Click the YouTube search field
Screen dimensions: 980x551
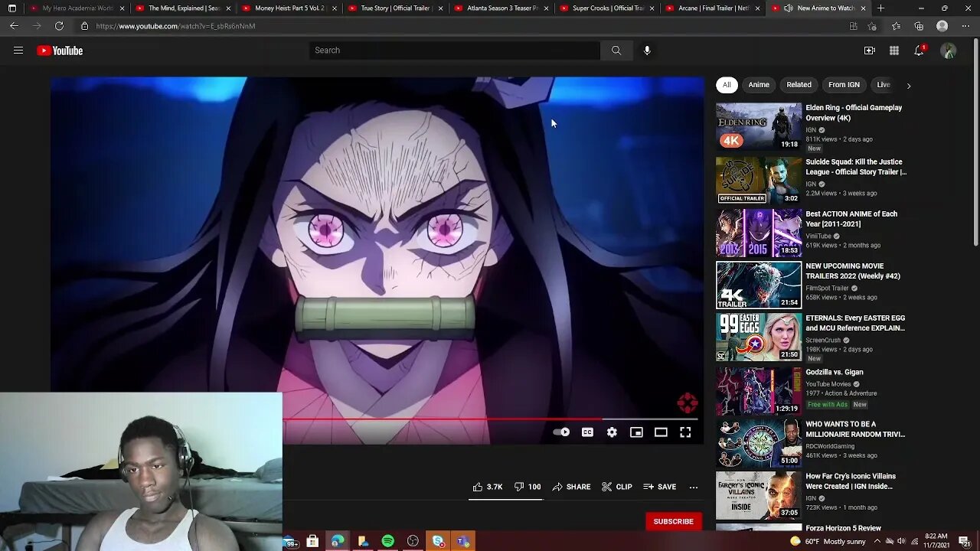tap(455, 51)
